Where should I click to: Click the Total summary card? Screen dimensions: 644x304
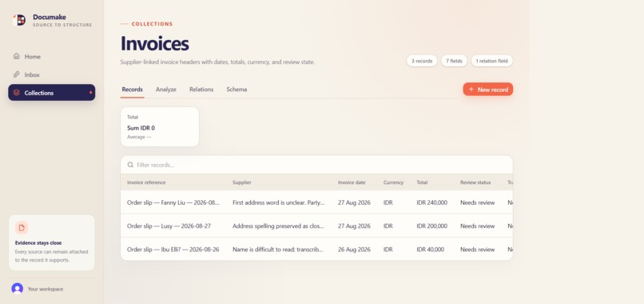(x=160, y=126)
